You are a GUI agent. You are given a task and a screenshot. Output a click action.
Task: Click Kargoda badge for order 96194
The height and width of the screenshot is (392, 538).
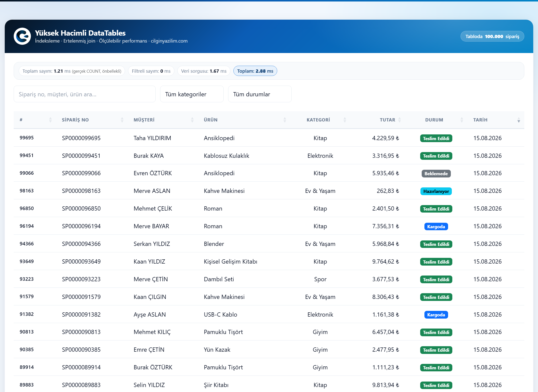click(x=436, y=227)
